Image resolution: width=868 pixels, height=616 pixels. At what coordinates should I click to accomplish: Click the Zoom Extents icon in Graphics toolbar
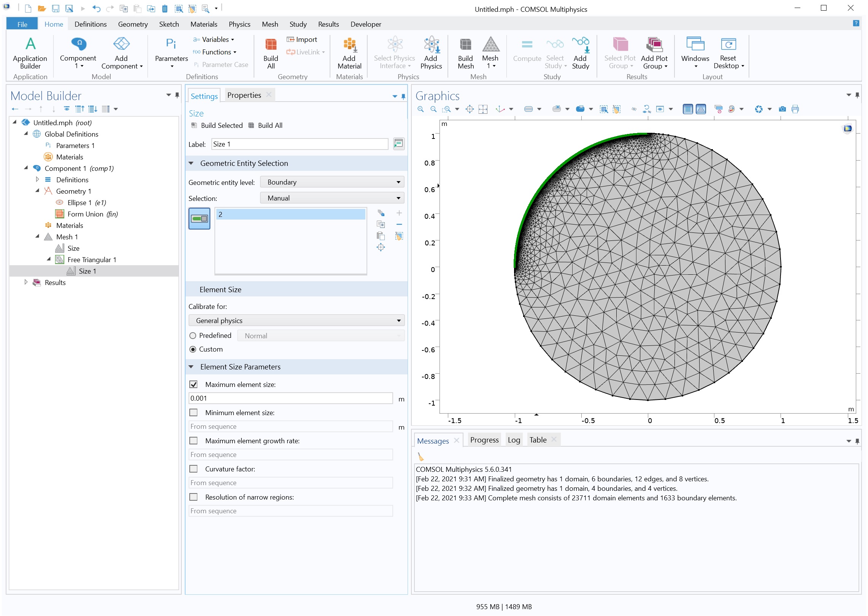tap(470, 109)
